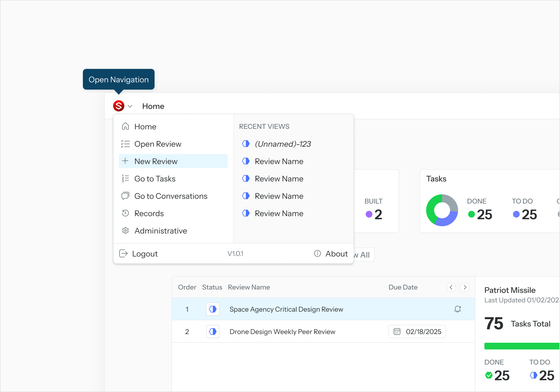560x392 pixels.
Task: Click the Records history icon
Action: pyautogui.click(x=125, y=213)
